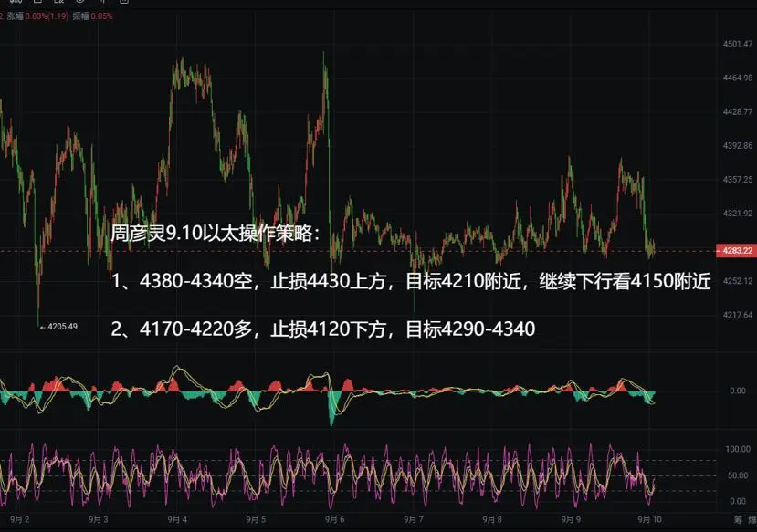Click the 9月 5 date label
The image size is (757, 532).
point(256,519)
